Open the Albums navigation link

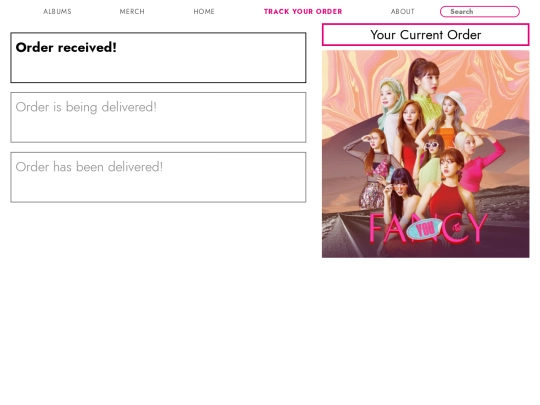click(57, 11)
